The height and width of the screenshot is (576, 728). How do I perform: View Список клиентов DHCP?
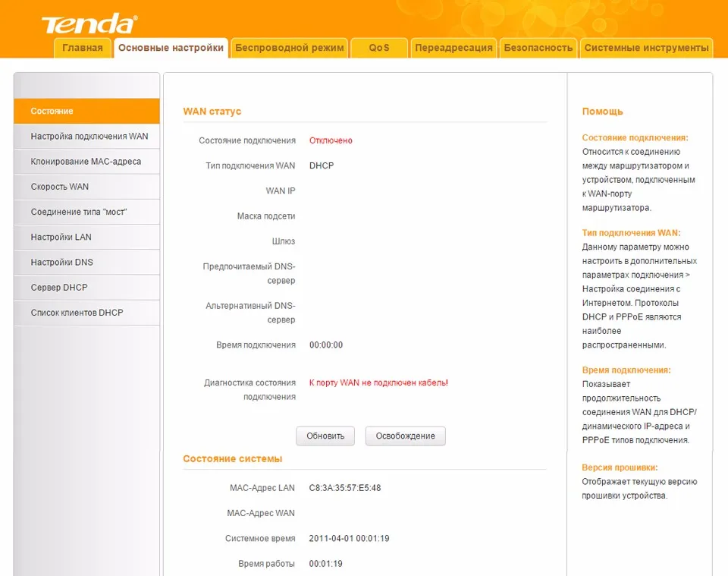(86, 313)
